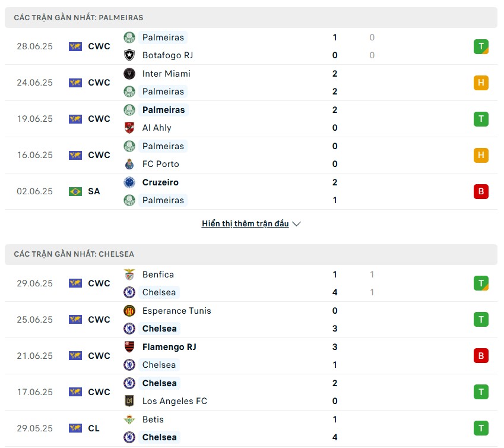Click the Inter Miami club logo
504x448 pixels.
pyautogui.click(x=129, y=74)
